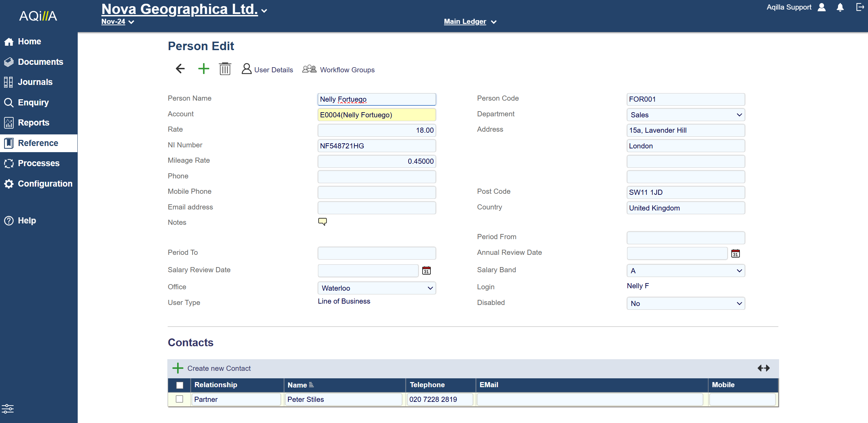Click the logout icon at top right
The image size is (868, 423).
coord(860,8)
